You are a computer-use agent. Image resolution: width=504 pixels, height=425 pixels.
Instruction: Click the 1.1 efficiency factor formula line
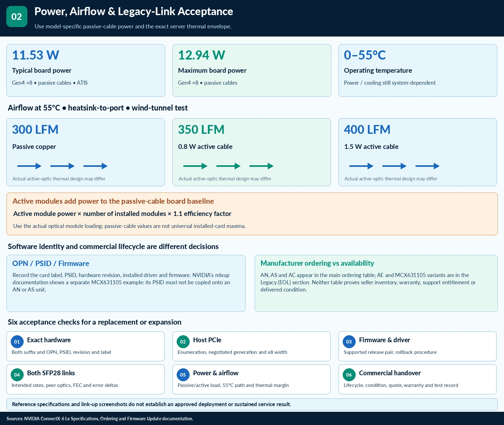(x=122, y=214)
